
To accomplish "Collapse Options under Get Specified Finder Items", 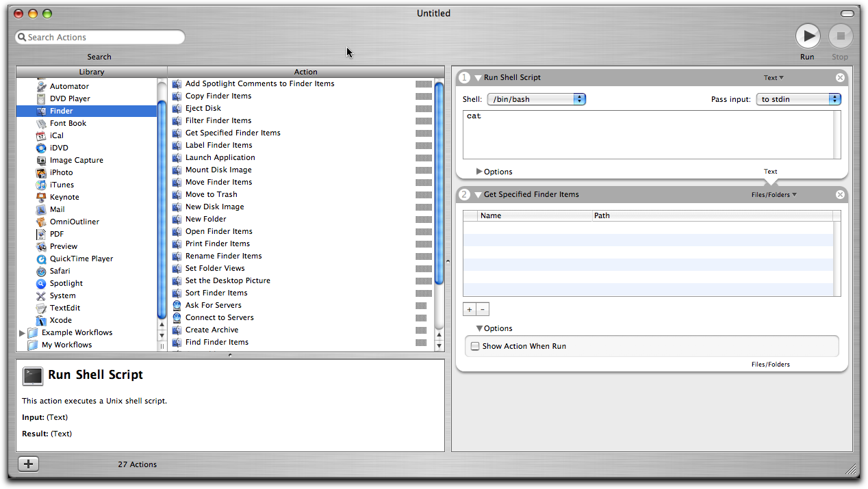I will pos(479,329).
